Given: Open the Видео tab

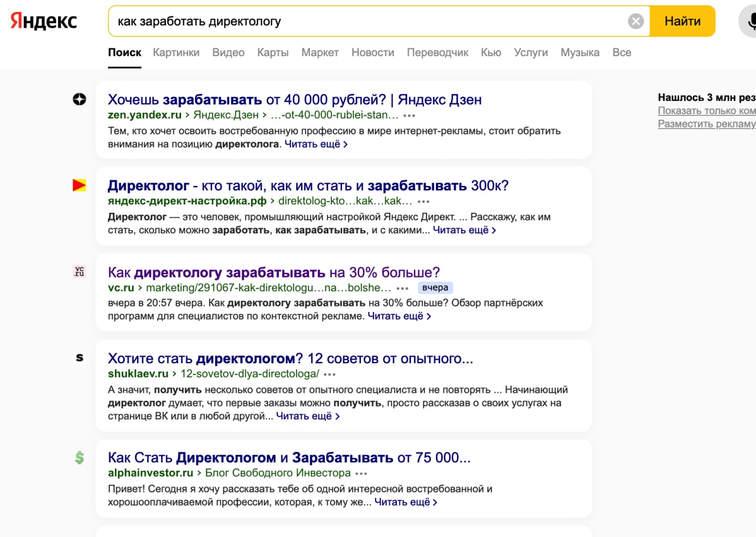Looking at the screenshot, I should (x=229, y=53).
